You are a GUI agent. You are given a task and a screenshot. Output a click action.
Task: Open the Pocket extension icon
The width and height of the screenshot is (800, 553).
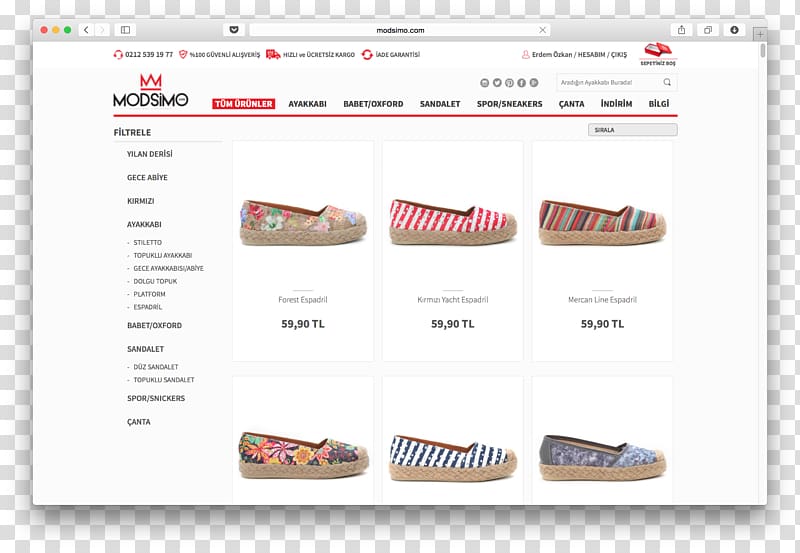coord(234,30)
